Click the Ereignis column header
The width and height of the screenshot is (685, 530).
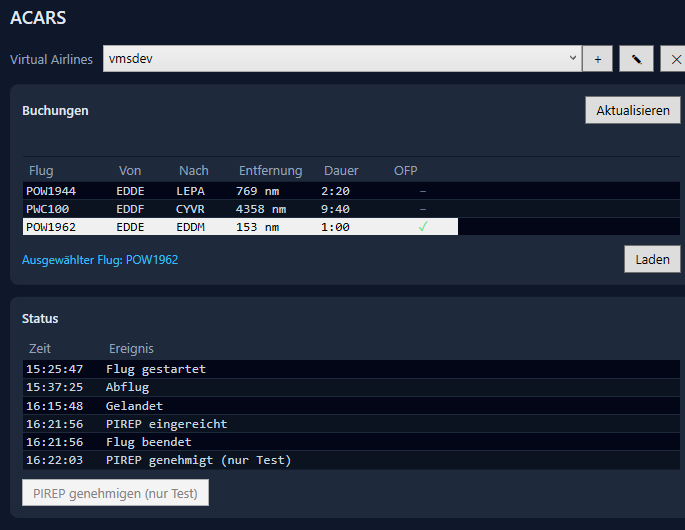point(131,348)
